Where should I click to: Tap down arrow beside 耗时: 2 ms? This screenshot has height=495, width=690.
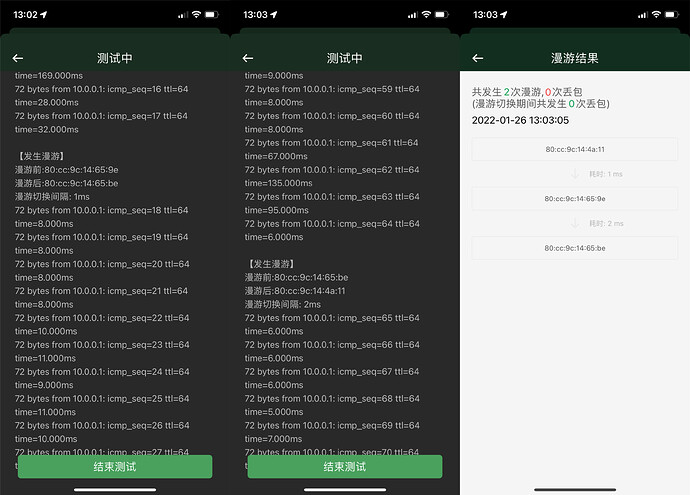(x=575, y=224)
